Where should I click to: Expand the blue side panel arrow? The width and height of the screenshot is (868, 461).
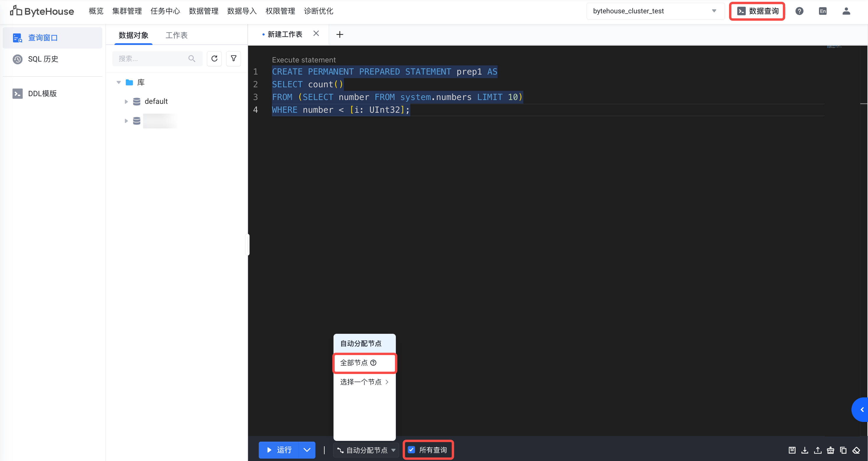point(861,410)
